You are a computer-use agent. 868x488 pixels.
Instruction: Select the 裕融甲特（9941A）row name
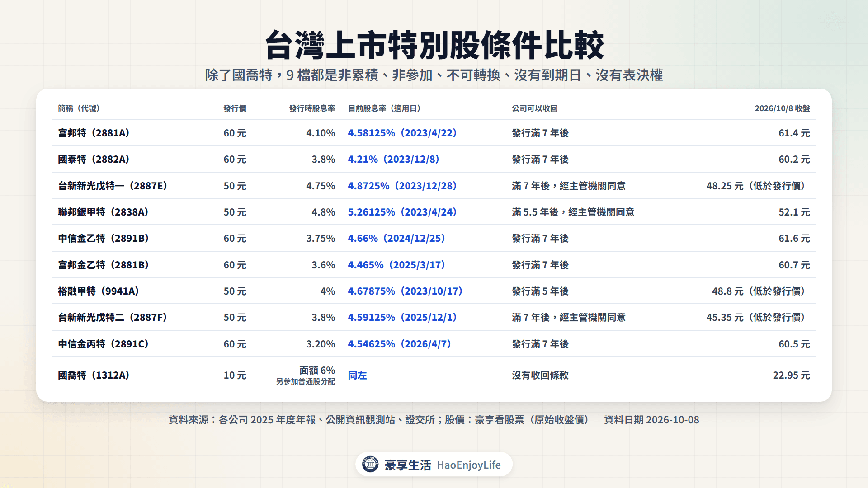[99, 291]
